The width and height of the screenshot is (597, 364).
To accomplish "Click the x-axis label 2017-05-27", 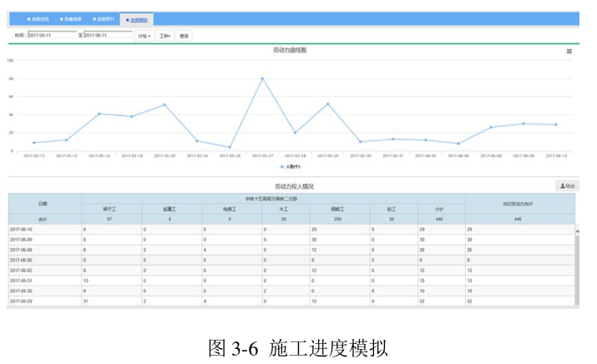I will click(x=262, y=156).
